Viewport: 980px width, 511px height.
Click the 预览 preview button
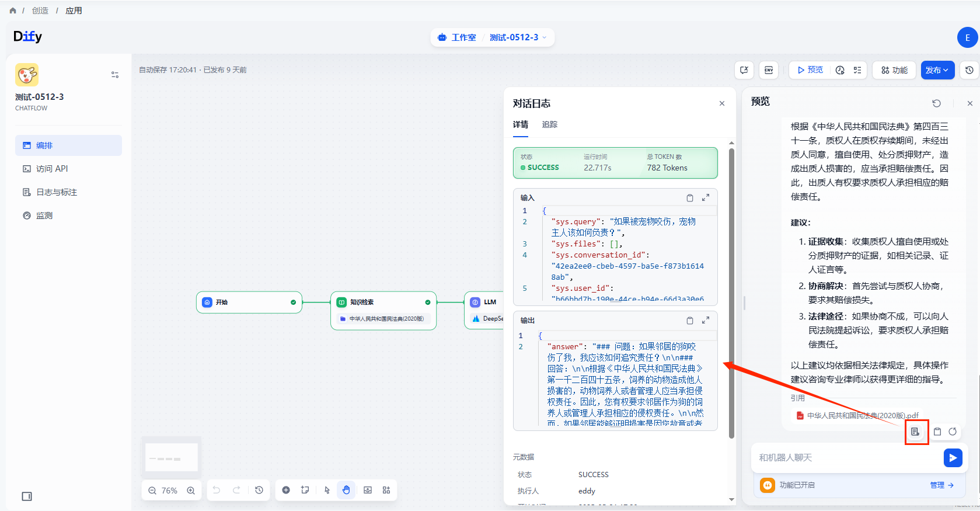810,70
